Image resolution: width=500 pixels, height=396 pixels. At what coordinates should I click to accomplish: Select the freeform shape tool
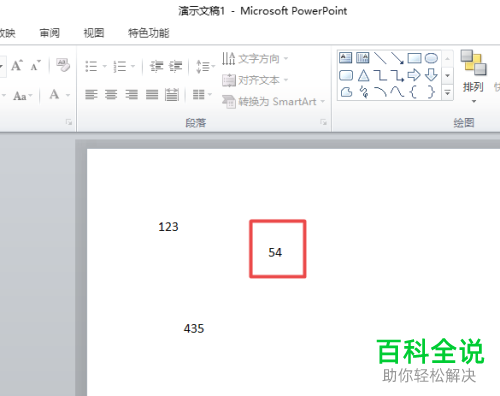pos(346,92)
